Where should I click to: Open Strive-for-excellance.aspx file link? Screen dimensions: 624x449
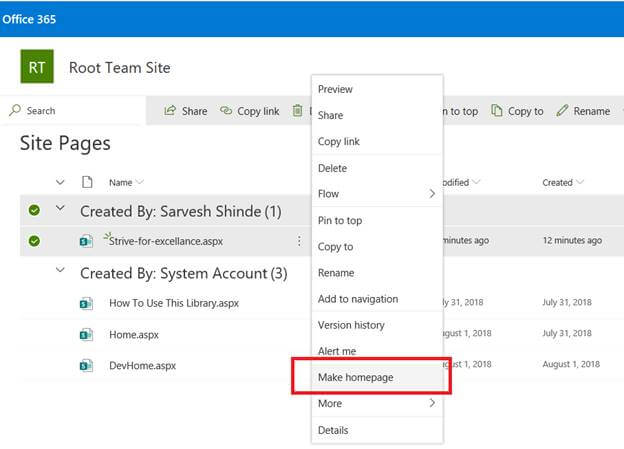pyautogui.click(x=166, y=241)
